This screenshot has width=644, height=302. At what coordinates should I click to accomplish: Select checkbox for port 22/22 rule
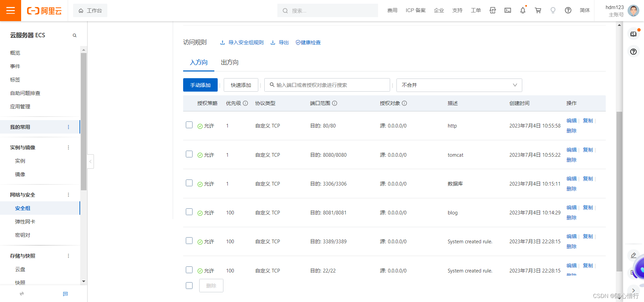pyautogui.click(x=189, y=270)
